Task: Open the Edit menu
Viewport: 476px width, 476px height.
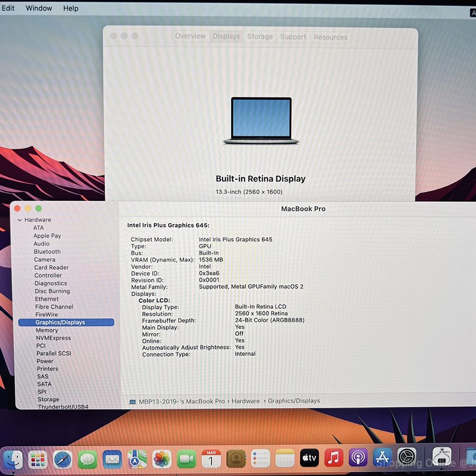Action: (8, 8)
